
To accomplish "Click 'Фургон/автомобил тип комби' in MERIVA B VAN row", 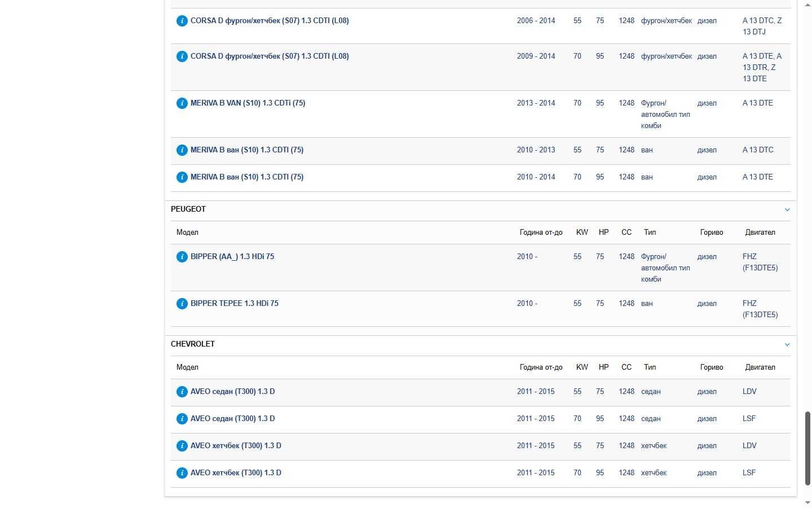I will (x=665, y=114).
